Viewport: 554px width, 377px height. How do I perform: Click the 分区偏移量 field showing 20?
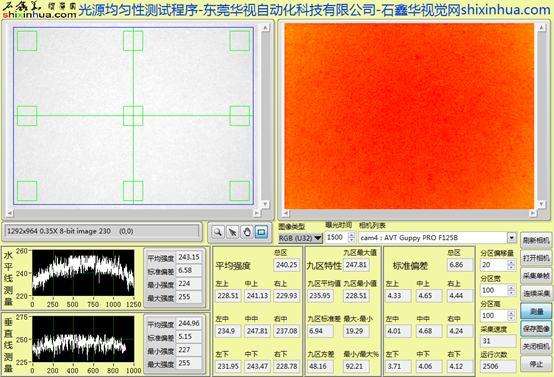click(x=494, y=265)
